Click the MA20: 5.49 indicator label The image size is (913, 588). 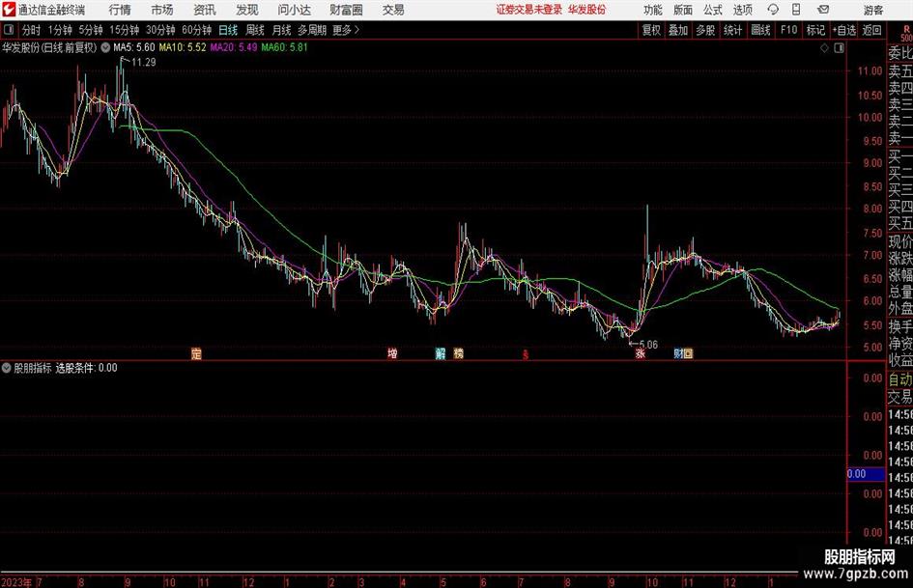pos(234,47)
